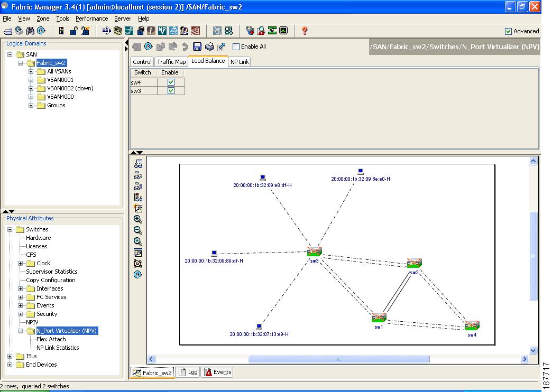Expand the End Devices node
The height and width of the screenshot is (392, 552).
pos(10,365)
